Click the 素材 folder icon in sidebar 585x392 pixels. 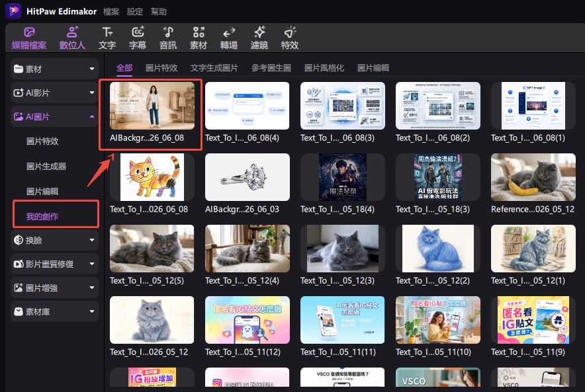(19, 69)
